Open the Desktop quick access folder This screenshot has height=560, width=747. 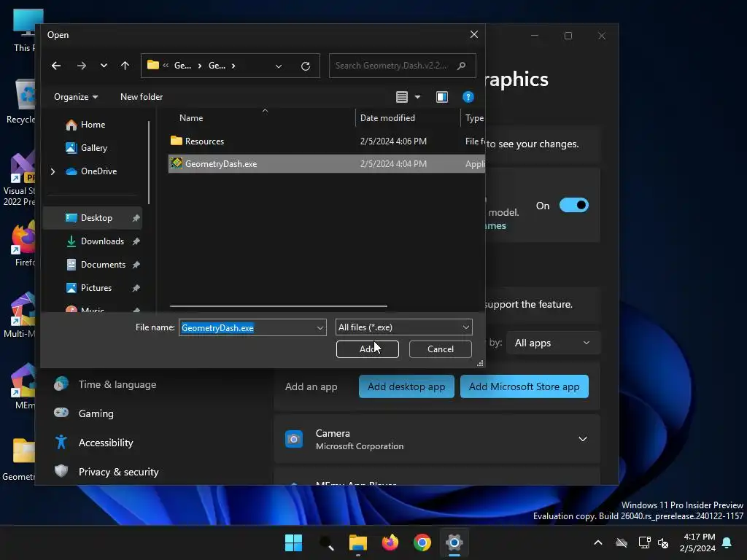93,217
